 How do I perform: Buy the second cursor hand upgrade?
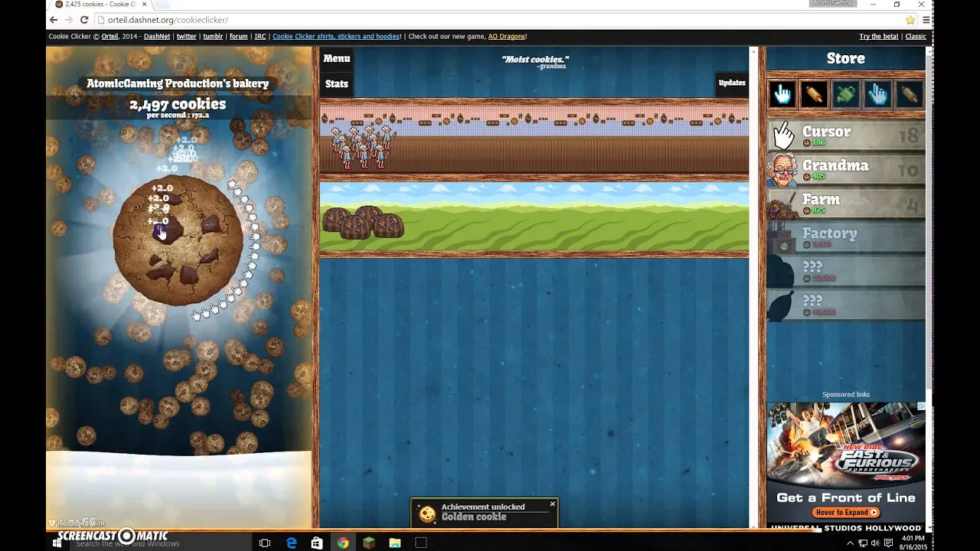[877, 94]
